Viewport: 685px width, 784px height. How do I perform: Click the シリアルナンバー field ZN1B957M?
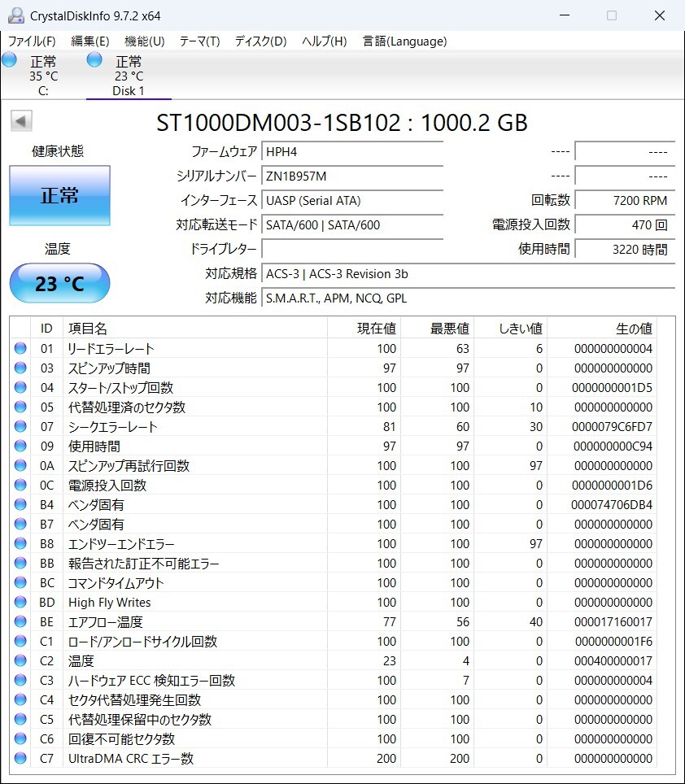click(352, 176)
